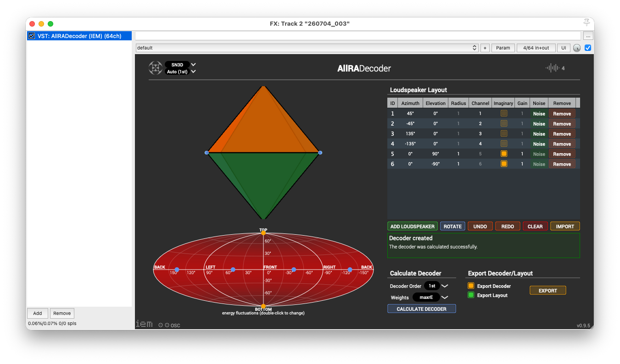
Task: Click the plus button beside the preset
Action: coord(485,48)
